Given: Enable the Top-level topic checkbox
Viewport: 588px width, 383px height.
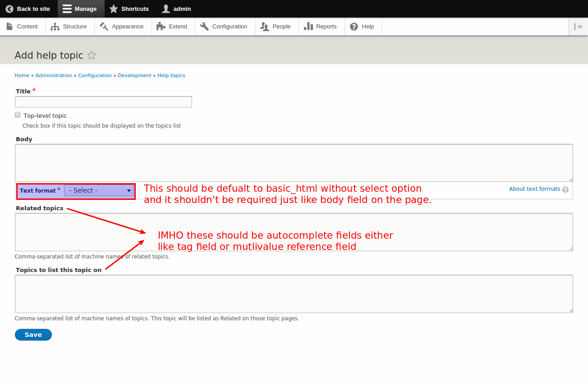Looking at the screenshot, I should 17,115.
